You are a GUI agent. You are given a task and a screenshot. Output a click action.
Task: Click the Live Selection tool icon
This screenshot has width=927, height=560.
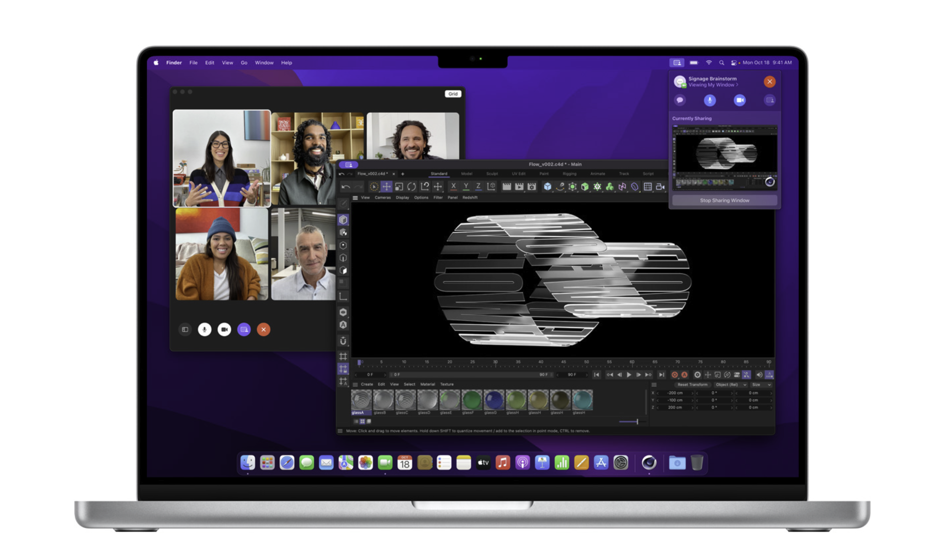tap(374, 187)
